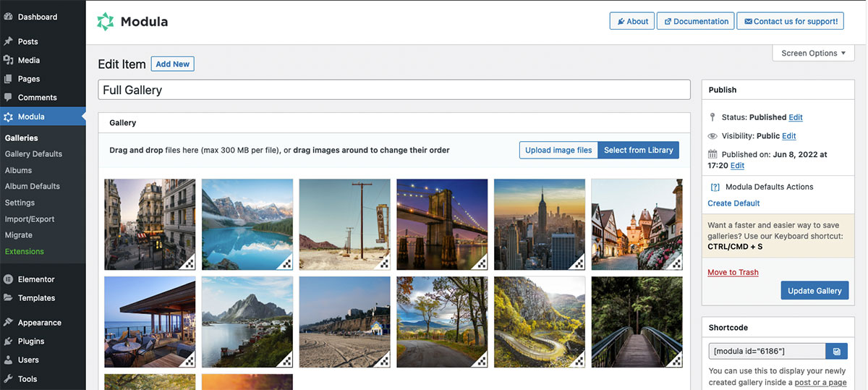Click the Appearance brush icon
Image resolution: width=868 pixels, height=390 pixels.
(x=8, y=323)
